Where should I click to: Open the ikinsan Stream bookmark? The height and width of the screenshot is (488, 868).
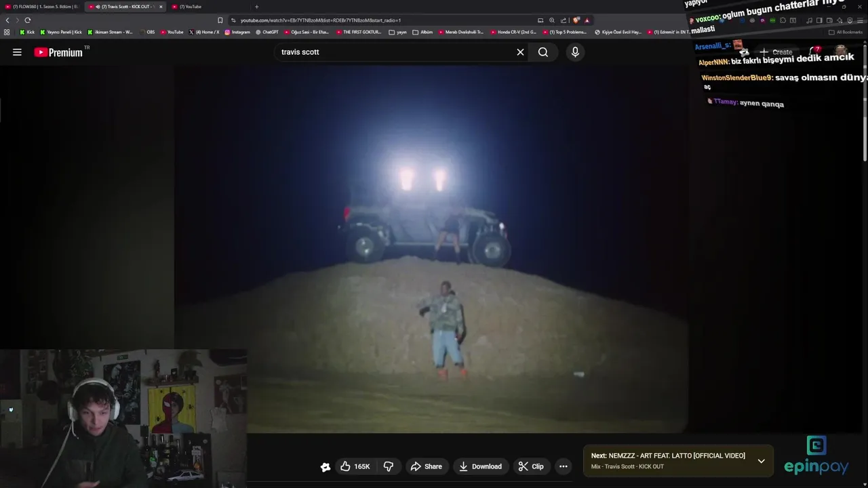[111, 32]
